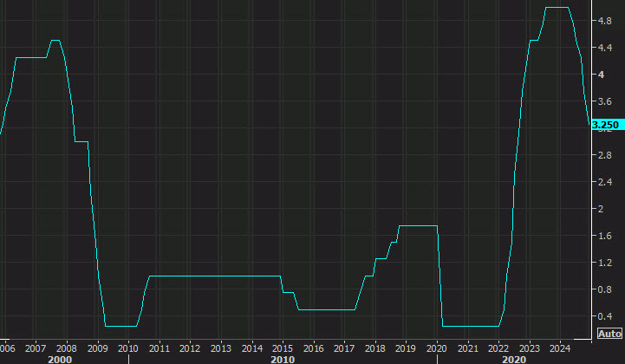Select the current value label 3.250

pos(606,125)
